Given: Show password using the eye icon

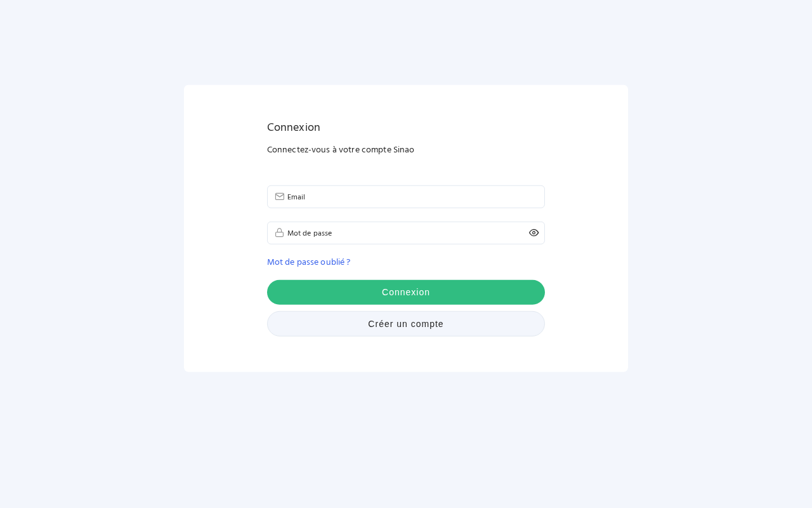Looking at the screenshot, I should pos(534,233).
